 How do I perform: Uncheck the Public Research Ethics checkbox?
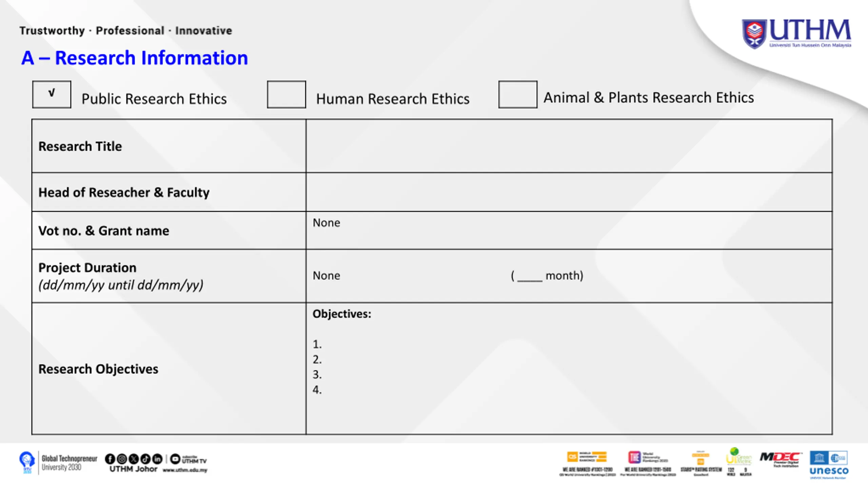[52, 95]
